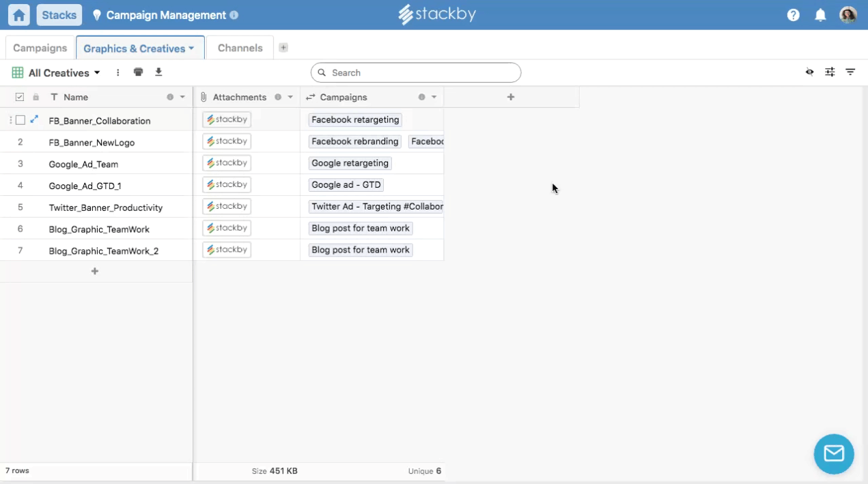
Task: Tick the checkbox for FB_Banner_Collaboration row
Action: pos(20,120)
